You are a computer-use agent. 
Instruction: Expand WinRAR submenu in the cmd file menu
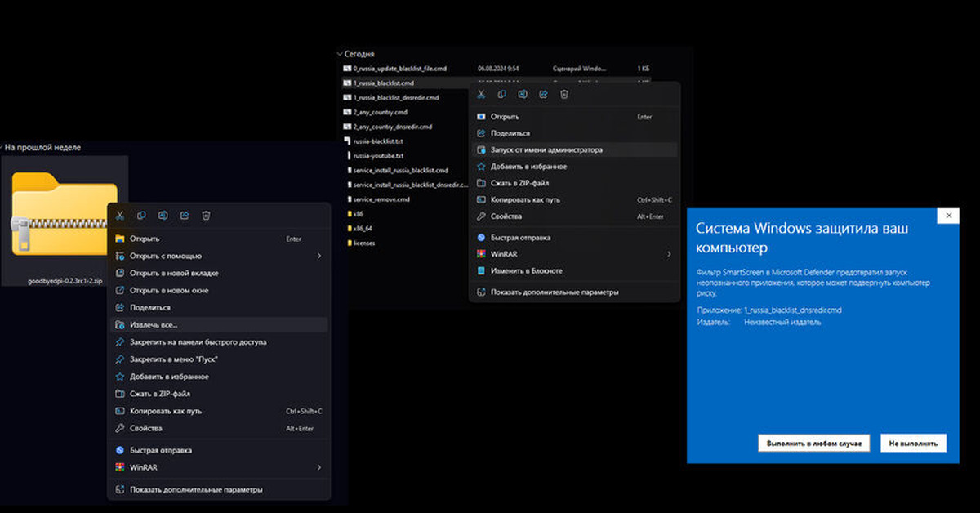click(x=669, y=254)
